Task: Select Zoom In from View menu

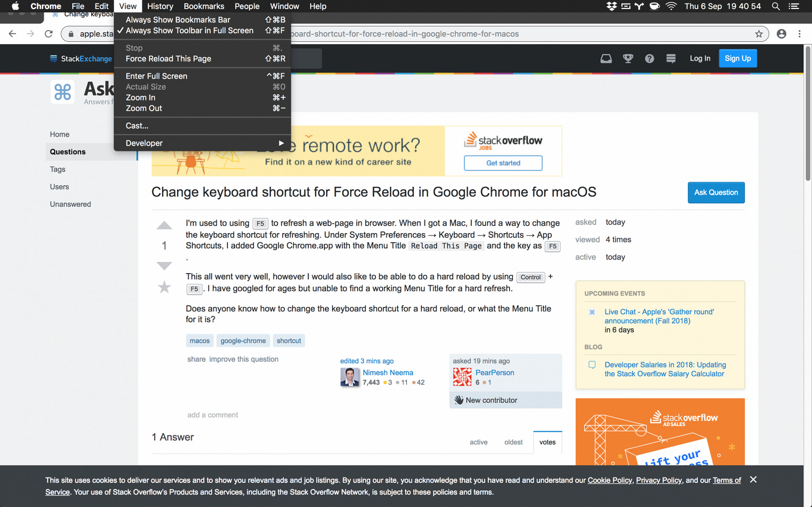Action: pos(202,98)
